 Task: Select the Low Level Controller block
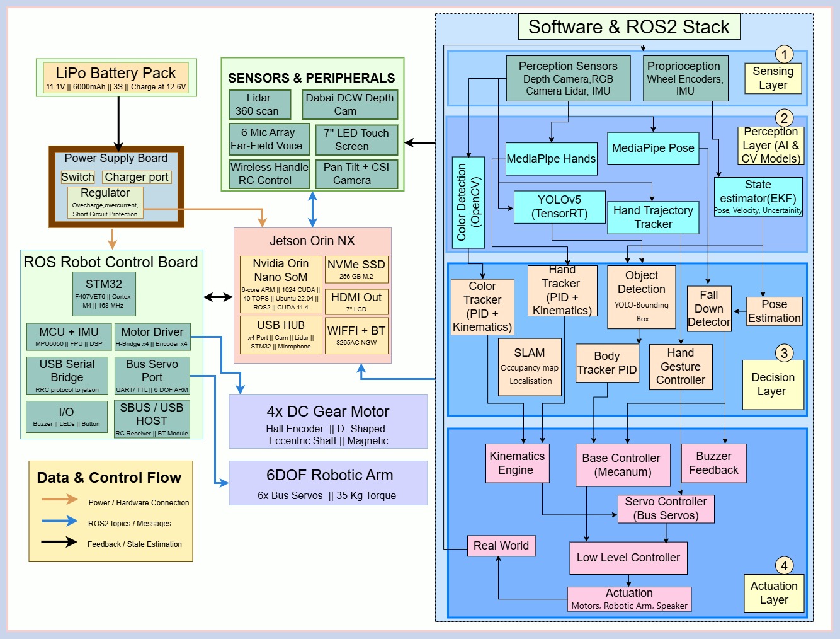(x=628, y=558)
